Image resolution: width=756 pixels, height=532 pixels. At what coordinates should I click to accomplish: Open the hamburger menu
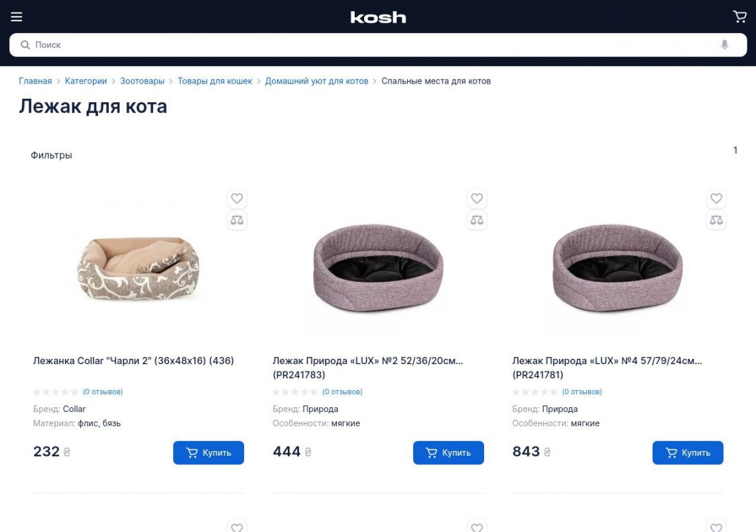(17, 17)
